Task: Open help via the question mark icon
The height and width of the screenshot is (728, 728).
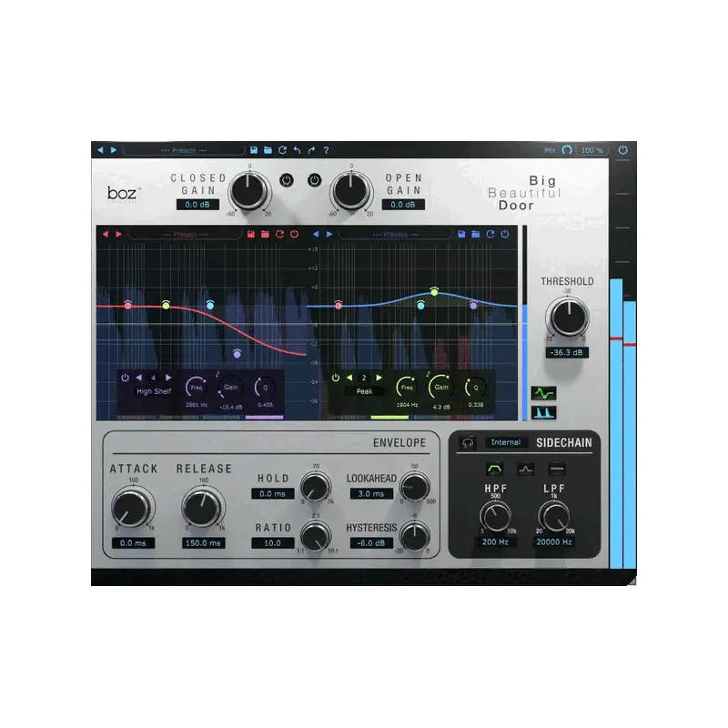Action: point(326,150)
